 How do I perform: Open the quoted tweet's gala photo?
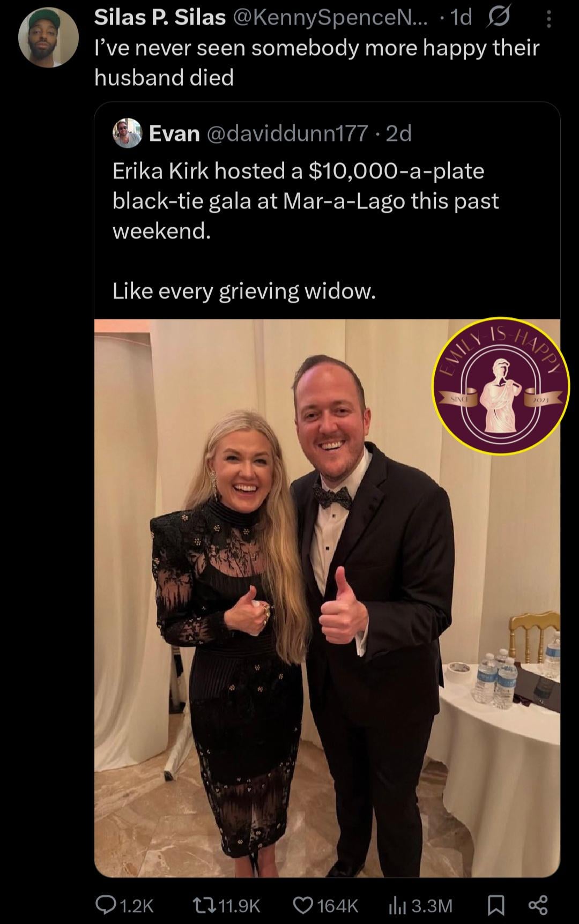[x=327, y=598]
